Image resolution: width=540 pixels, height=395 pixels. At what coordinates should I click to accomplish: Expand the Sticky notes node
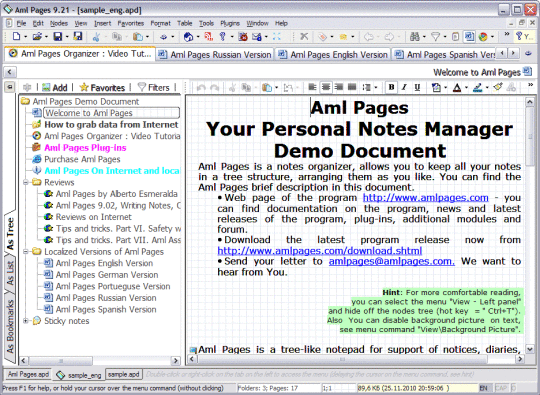26,321
